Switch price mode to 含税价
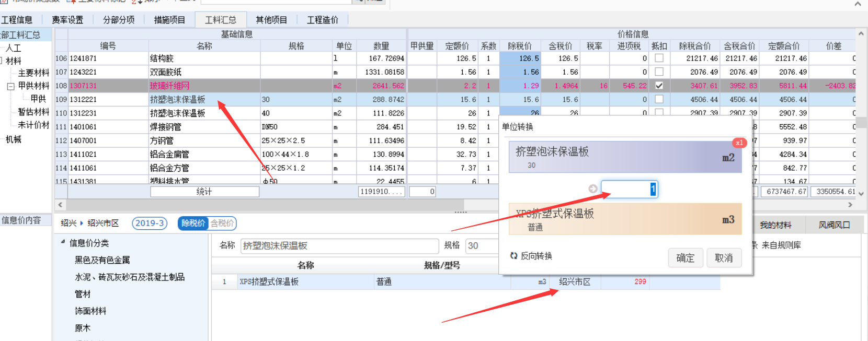Screen dimensions: 868x341 tap(222, 223)
